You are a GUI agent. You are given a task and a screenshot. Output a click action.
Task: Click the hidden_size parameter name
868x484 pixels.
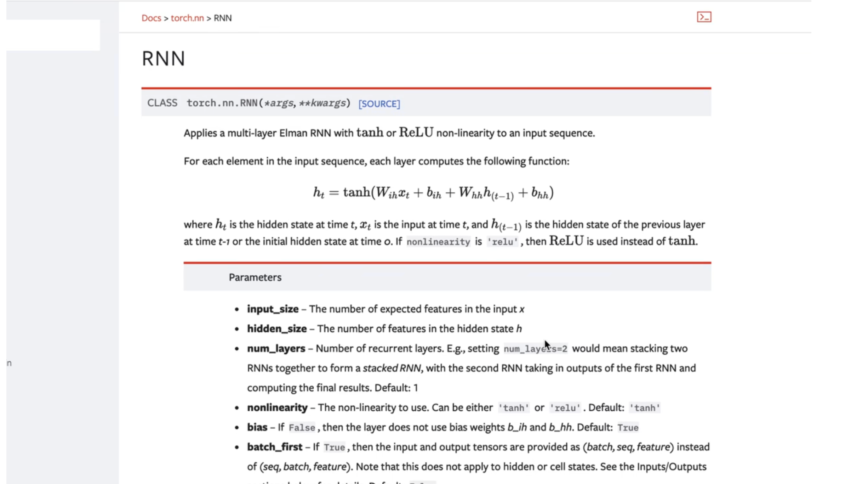277,329
